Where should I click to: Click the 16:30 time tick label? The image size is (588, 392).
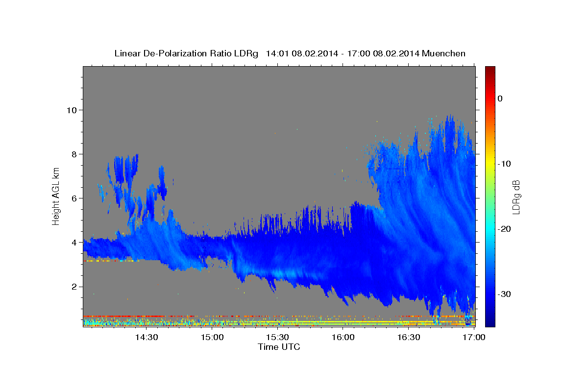click(x=409, y=337)
